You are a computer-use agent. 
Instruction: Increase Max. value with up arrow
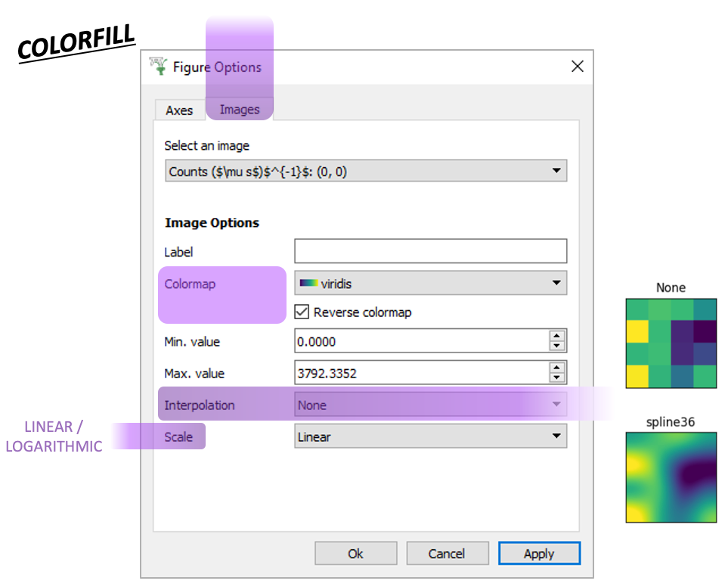coord(557,368)
